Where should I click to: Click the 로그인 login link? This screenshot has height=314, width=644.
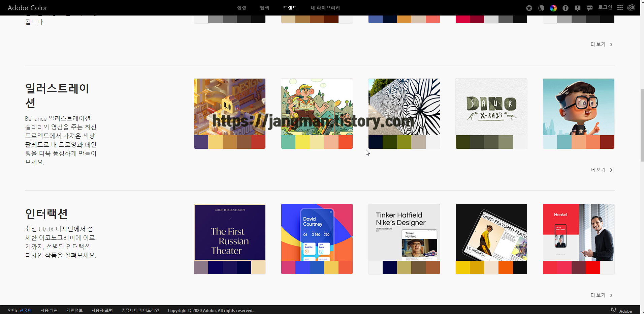click(x=605, y=7)
